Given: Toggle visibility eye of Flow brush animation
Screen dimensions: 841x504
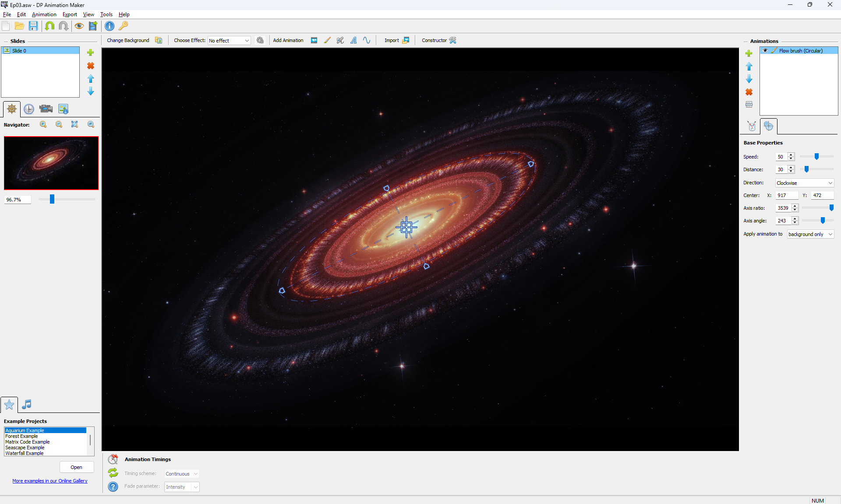Looking at the screenshot, I should click(765, 51).
